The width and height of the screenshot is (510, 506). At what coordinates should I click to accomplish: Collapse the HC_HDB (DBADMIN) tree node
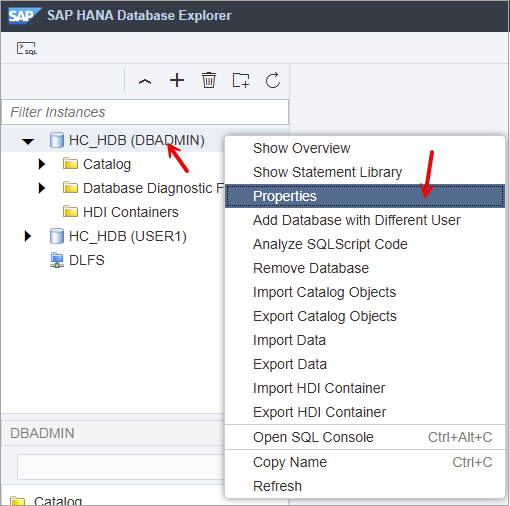coord(28,141)
